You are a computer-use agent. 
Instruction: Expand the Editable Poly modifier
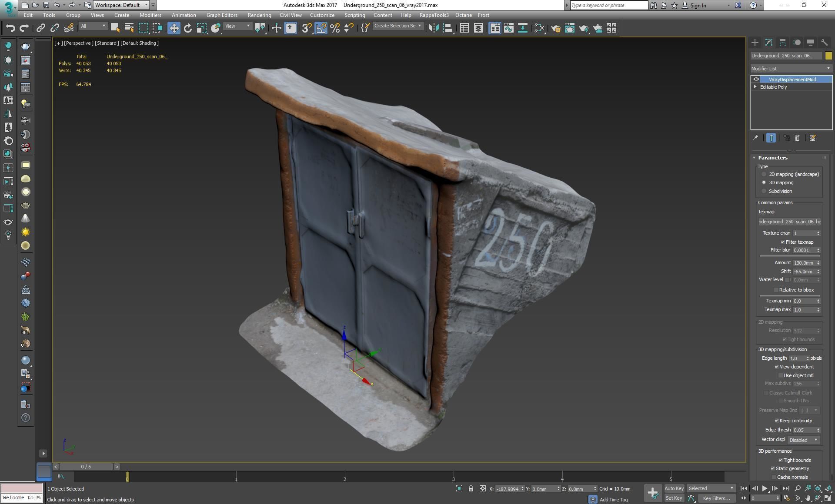pyautogui.click(x=755, y=87)
